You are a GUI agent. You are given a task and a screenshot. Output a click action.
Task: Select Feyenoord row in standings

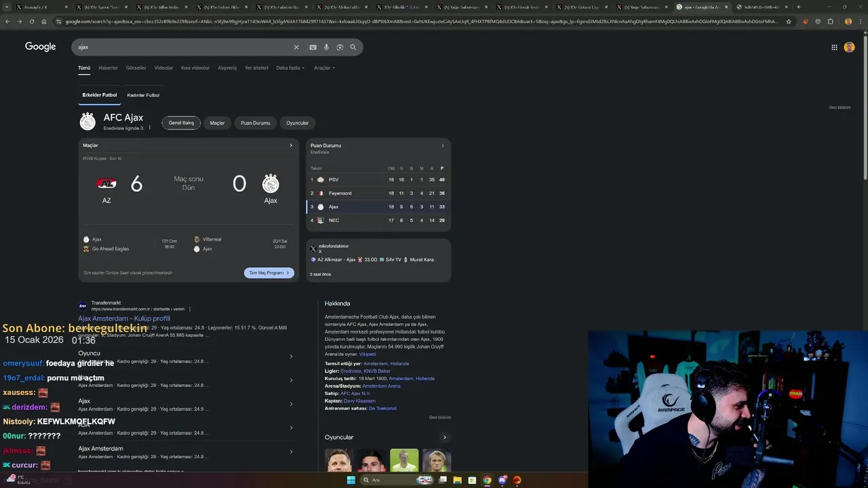(378, 193)
